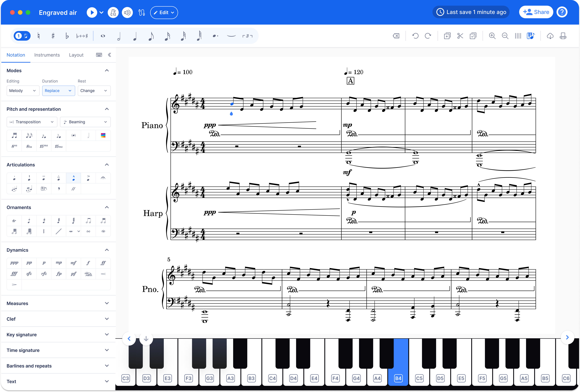
Task: Redo the last action
Action: point(428,36)
